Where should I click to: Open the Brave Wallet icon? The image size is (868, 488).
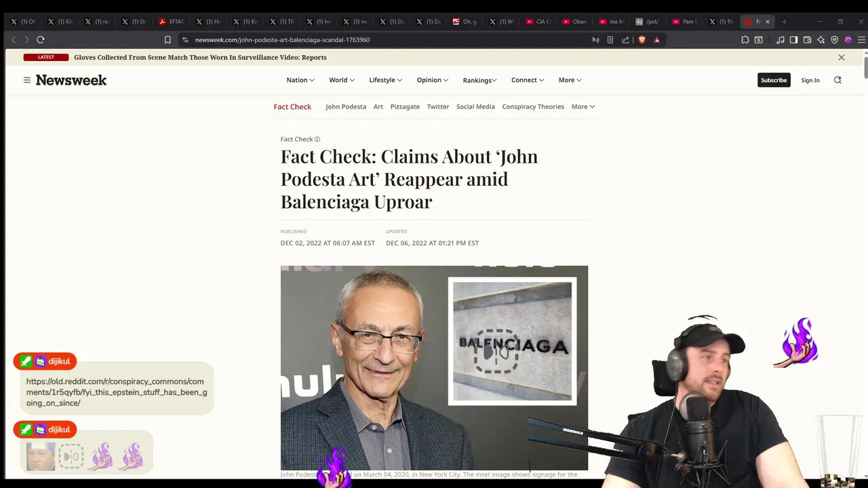coord(807,40)
